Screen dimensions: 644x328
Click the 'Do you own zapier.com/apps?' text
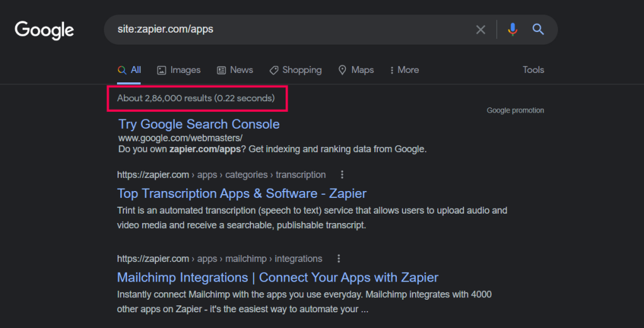click(x=182, y=149)
